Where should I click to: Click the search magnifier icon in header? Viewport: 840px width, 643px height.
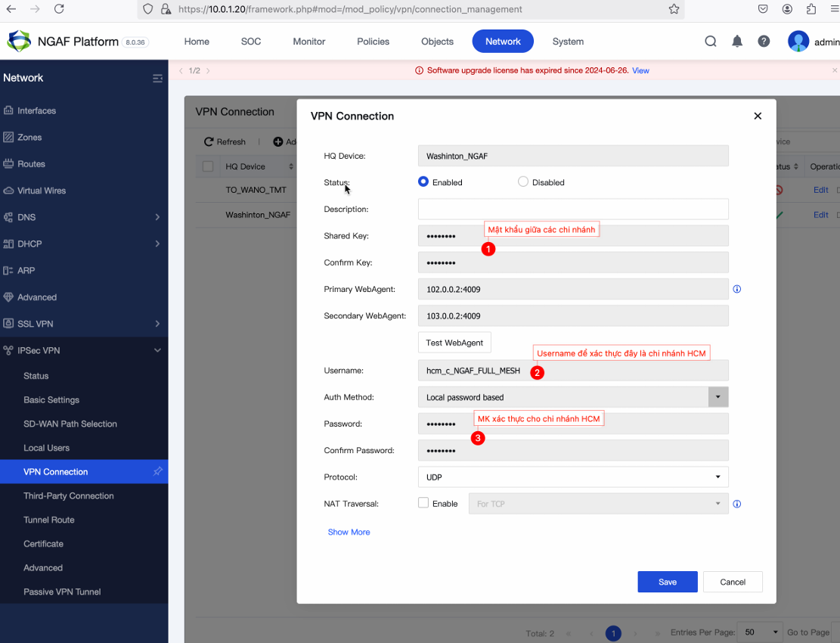tap(711, 42)
